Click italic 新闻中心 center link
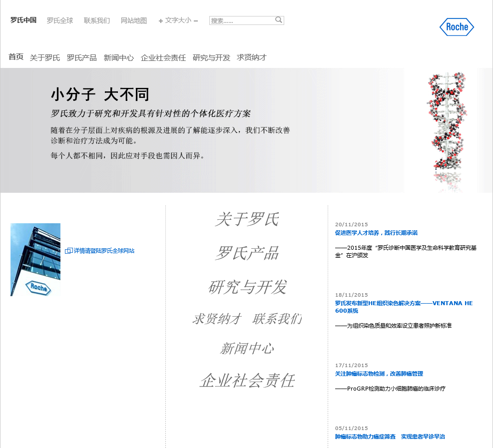Screen dimensions: 493x448 [247, 348]
